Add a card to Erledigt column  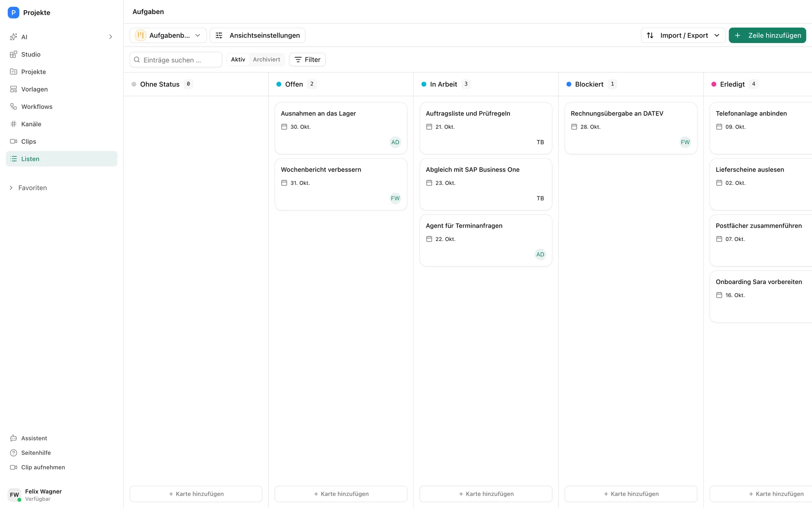[x=761, y=494]
